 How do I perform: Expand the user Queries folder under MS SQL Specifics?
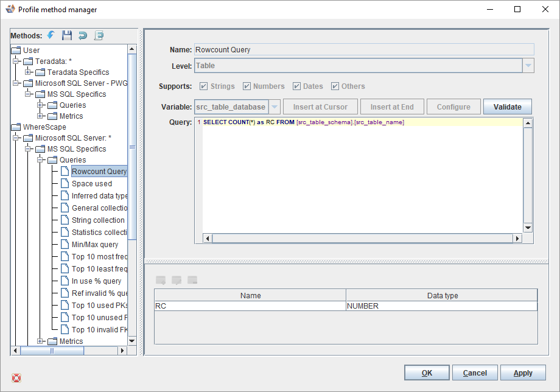40,105
